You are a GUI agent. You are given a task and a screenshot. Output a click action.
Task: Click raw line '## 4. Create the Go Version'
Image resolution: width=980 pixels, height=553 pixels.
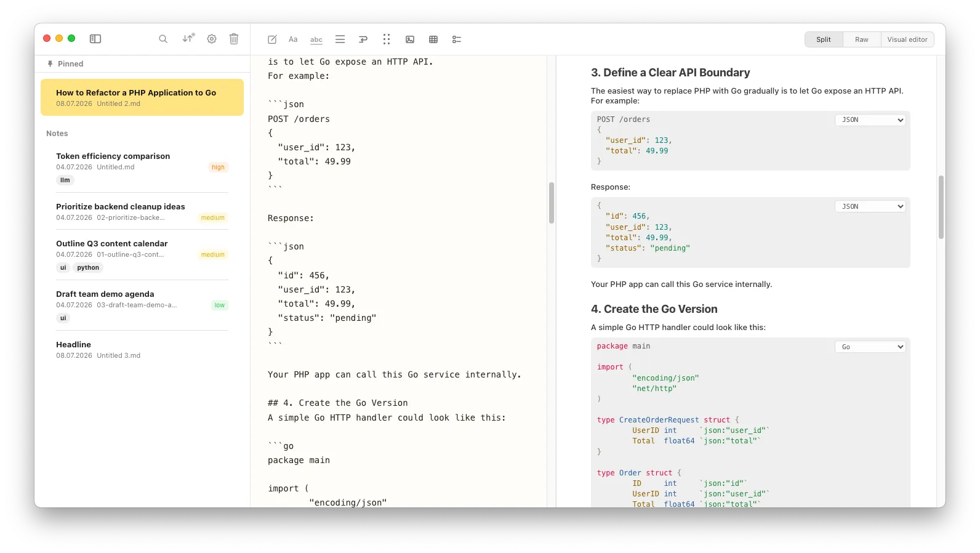[x=338, y=403]
